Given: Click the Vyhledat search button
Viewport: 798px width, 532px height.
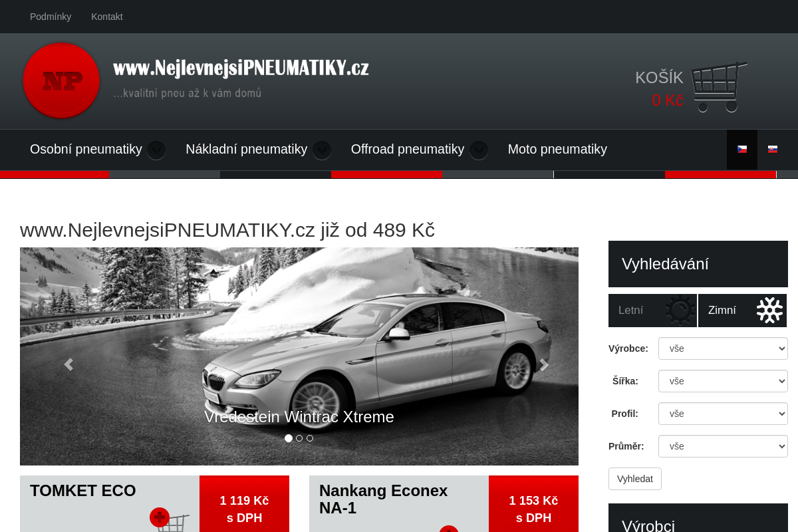Looking at the screenshot, I should [634, 479].
